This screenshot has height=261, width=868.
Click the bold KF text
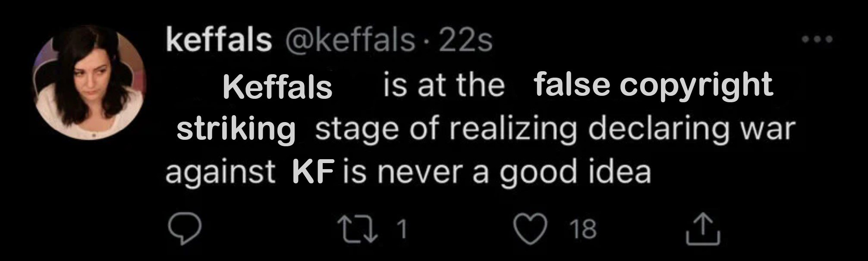pos(314,172)
